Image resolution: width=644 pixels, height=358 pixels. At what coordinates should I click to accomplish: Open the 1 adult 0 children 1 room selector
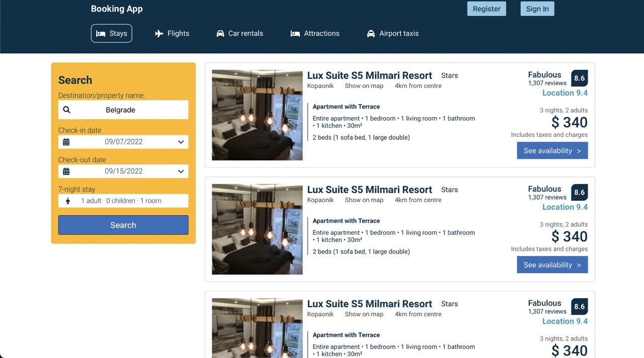point(123,201)
